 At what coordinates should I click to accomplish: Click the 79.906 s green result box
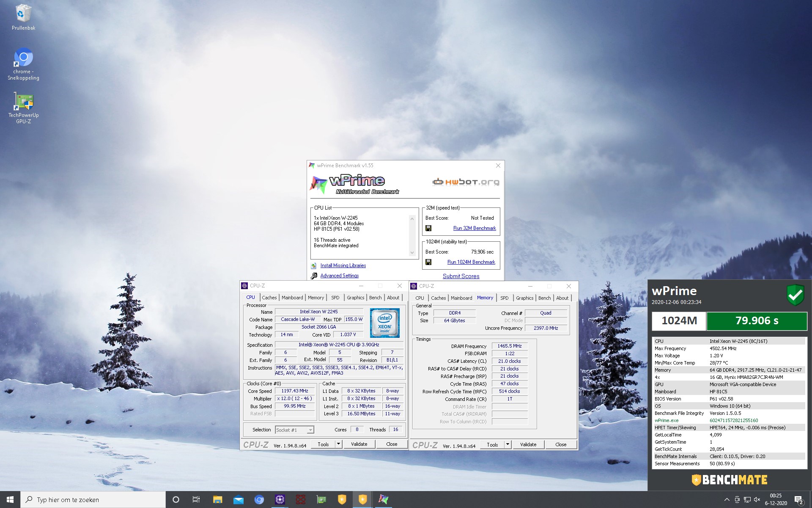tap(757, 321)
